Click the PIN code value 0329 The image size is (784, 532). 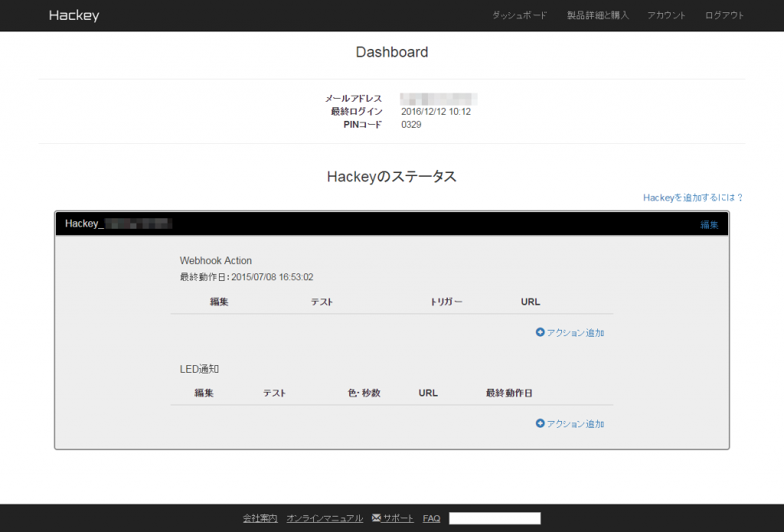(411, 125)
